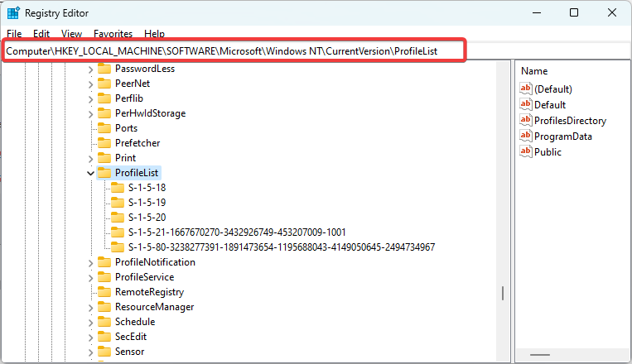The height and width of the screenshot is (364, 632).
Task: Select the Ports key label
Action: [x=126, y=128]
